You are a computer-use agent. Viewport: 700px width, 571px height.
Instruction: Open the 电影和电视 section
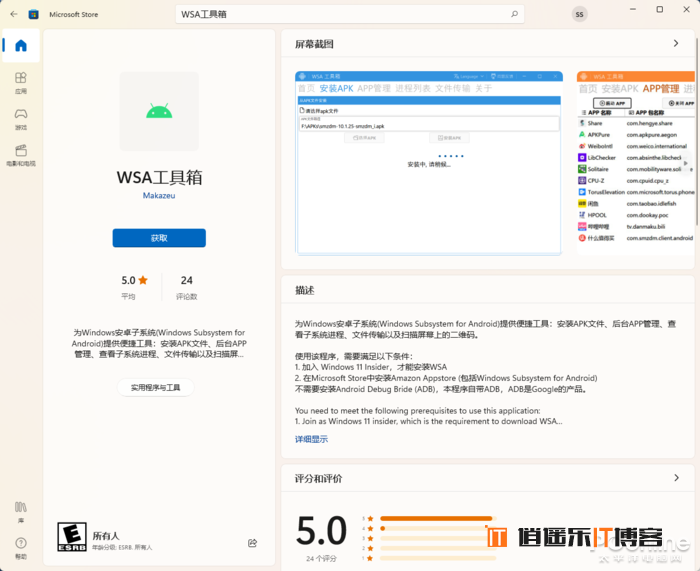coord(21,155)
